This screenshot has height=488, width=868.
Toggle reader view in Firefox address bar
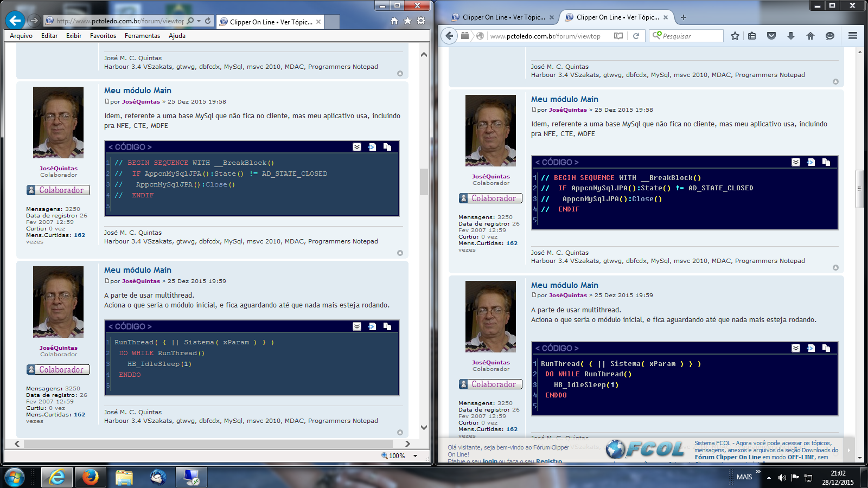(618, 36)
